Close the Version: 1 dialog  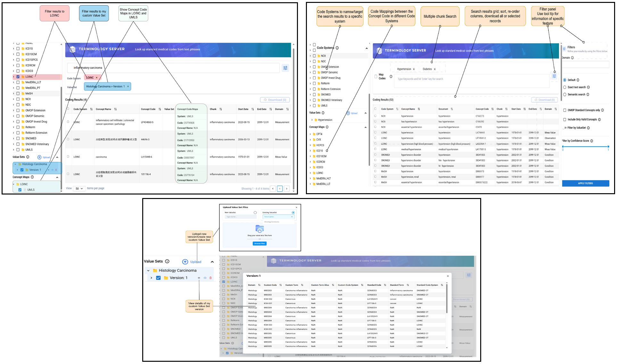(448, 276)
